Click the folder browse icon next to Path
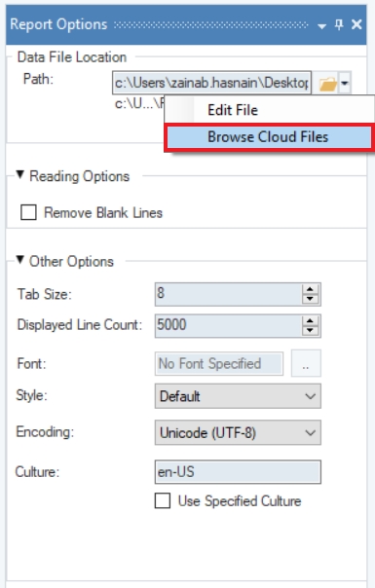375x588 pixels. tap(327, 84)
